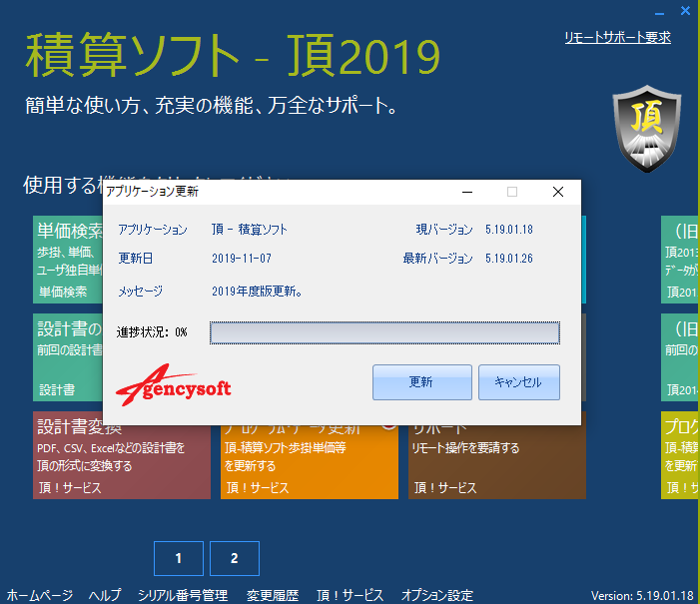Open オプション設定
700x604 pixels.
click(437, 595)
